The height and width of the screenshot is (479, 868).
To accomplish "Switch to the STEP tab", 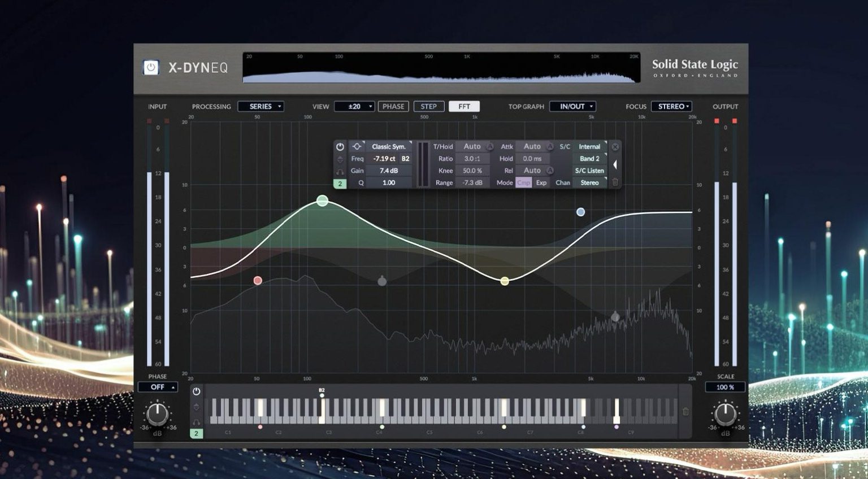I will [x=429, y=106].
